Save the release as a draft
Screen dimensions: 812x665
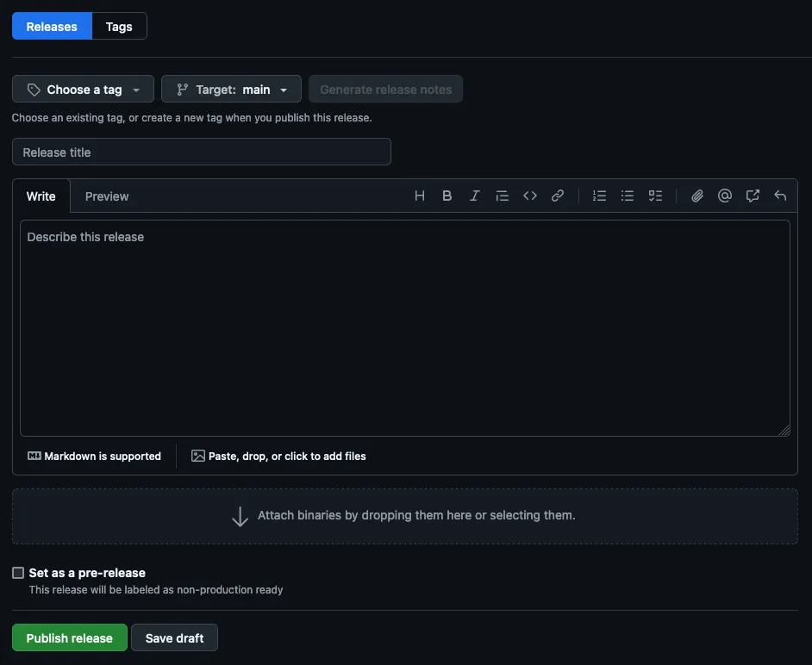coord(175,638)
